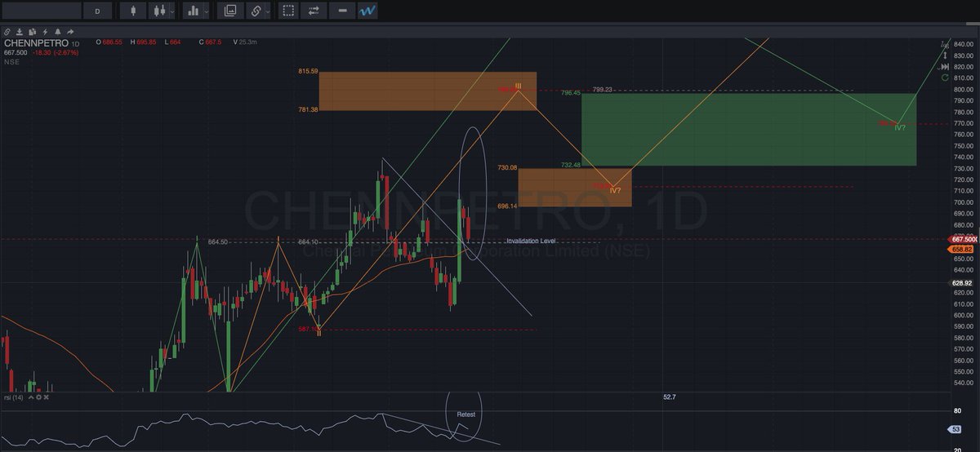Screen dimensions: 980x452
Task: Open rsi (14) settings gear
Action: pos(38,397)
